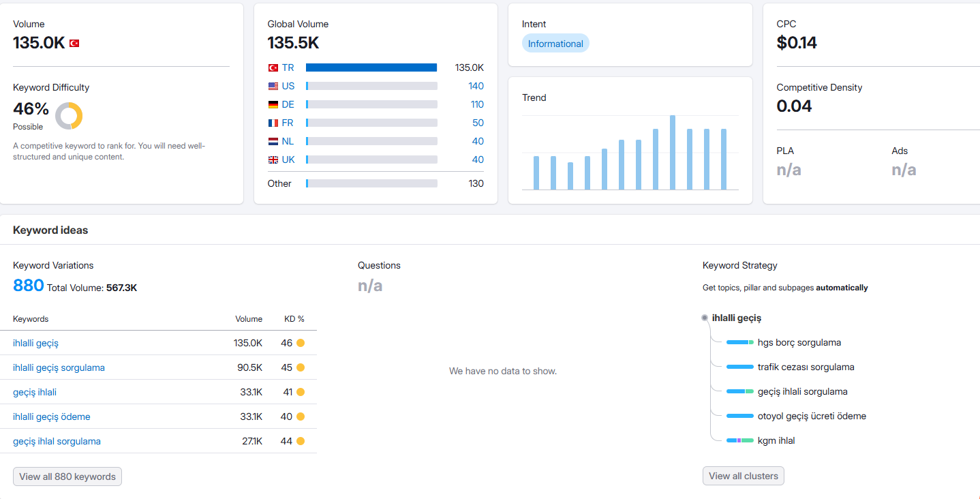
Task: Select hgs borç sorgulama cluster
Action: (x=799, y=342)
